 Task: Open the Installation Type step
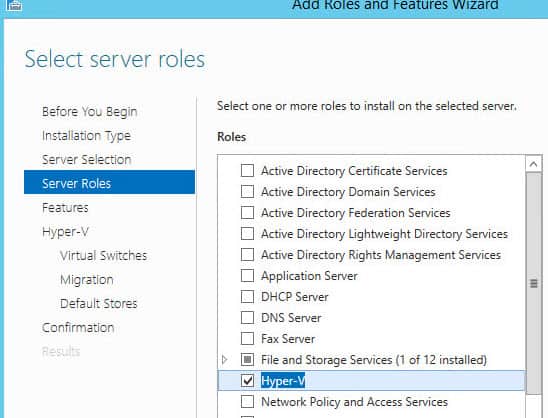click(x=86, y=136)
